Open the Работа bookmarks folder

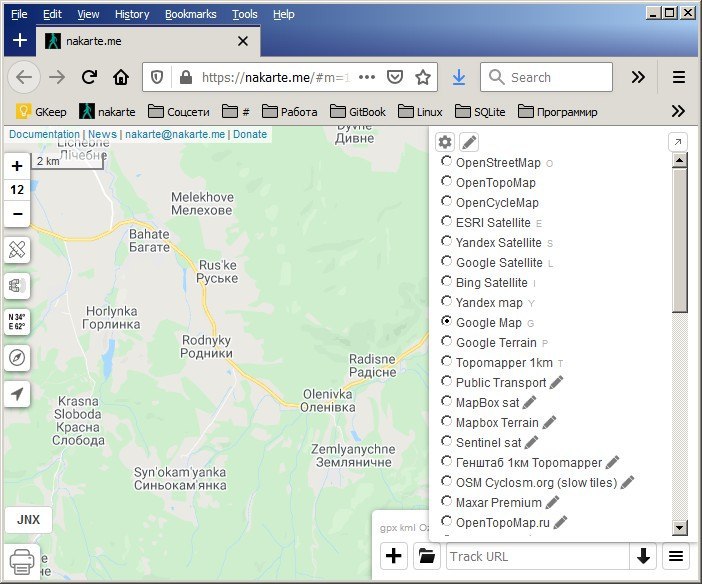tap(290, 112)
